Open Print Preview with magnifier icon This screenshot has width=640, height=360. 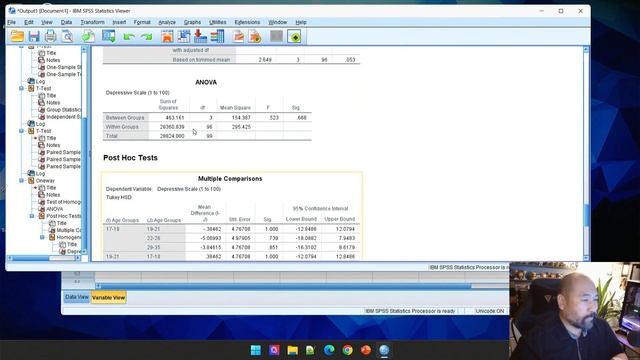[67, 36]
